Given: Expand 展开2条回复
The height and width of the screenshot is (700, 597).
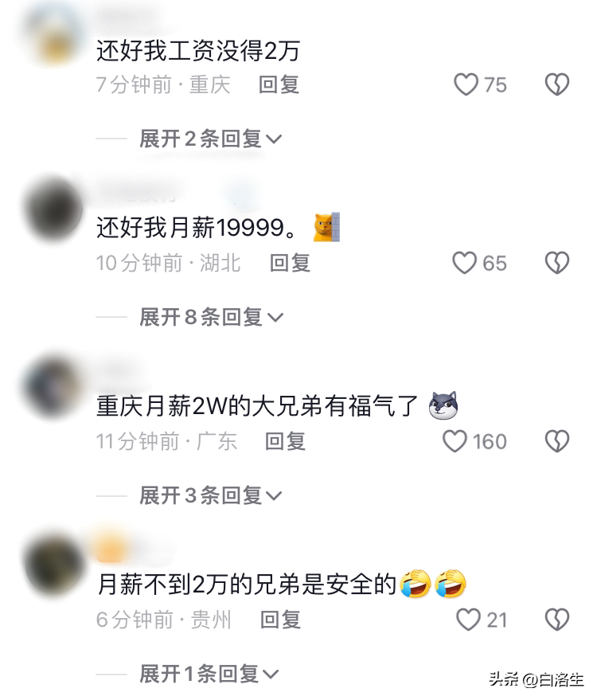Looking at the screenshot, I should [x=211, y=139].
